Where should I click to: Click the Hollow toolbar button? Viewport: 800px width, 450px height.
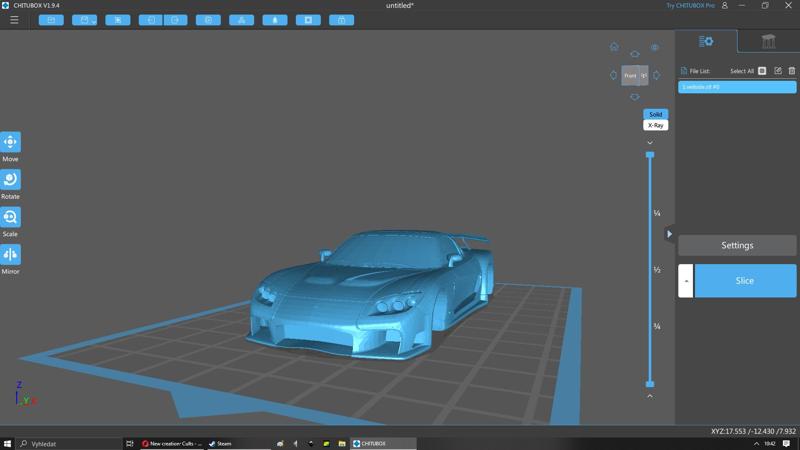[275, 20]
